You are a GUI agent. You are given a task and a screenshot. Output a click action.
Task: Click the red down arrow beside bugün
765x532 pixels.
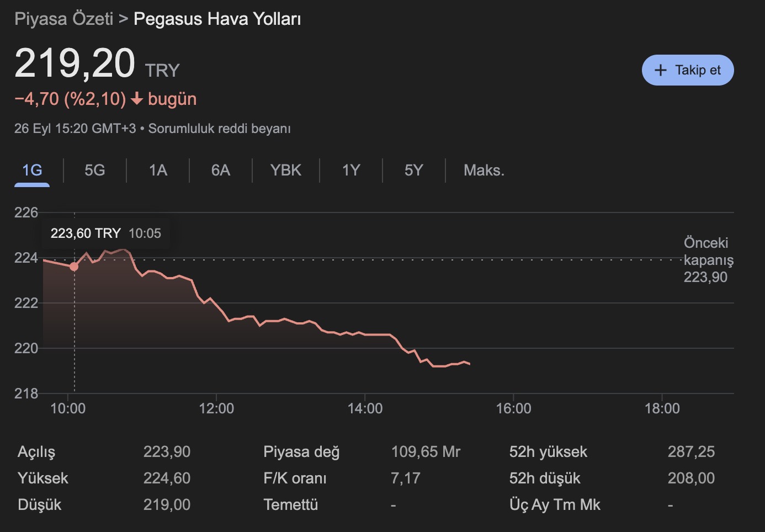pos(137,99)
